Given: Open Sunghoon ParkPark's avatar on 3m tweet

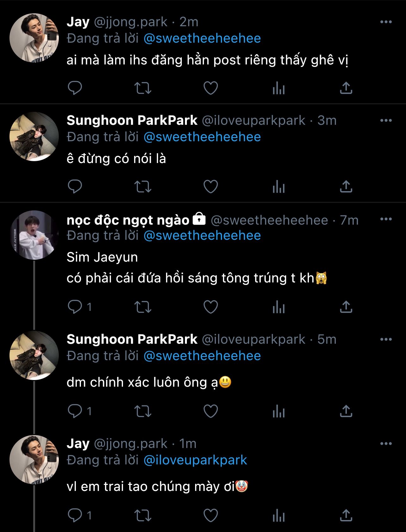Looking at the screenshot, I should coord(34,136).
